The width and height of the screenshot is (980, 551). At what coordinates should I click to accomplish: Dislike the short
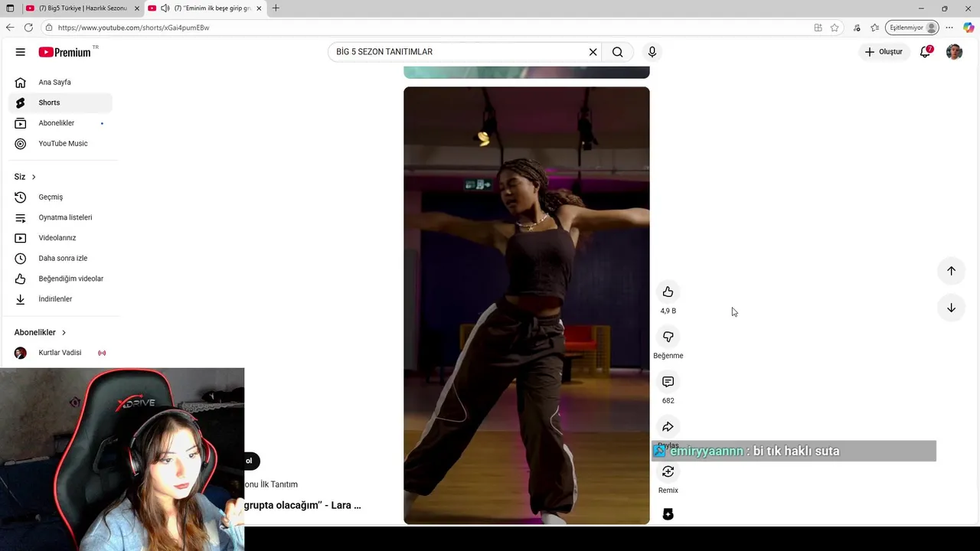pos(668,337)
